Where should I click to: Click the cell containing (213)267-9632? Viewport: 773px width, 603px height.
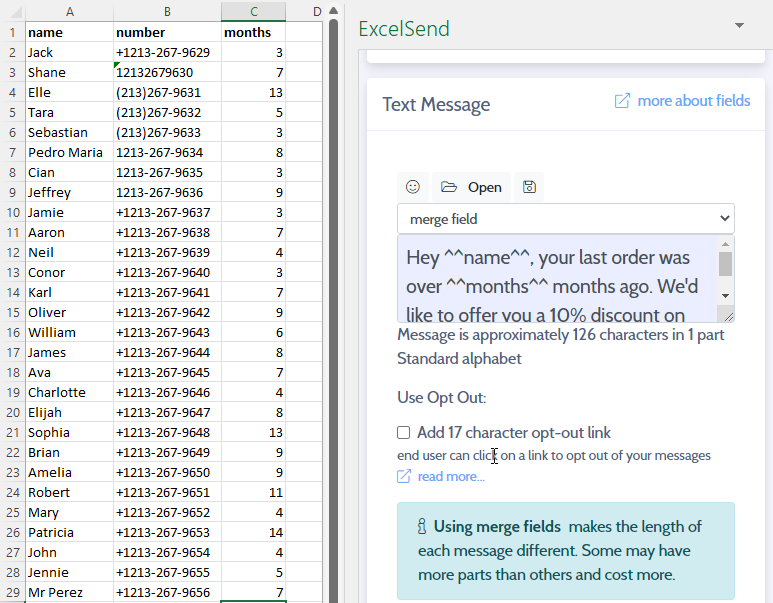click(168, 112)
